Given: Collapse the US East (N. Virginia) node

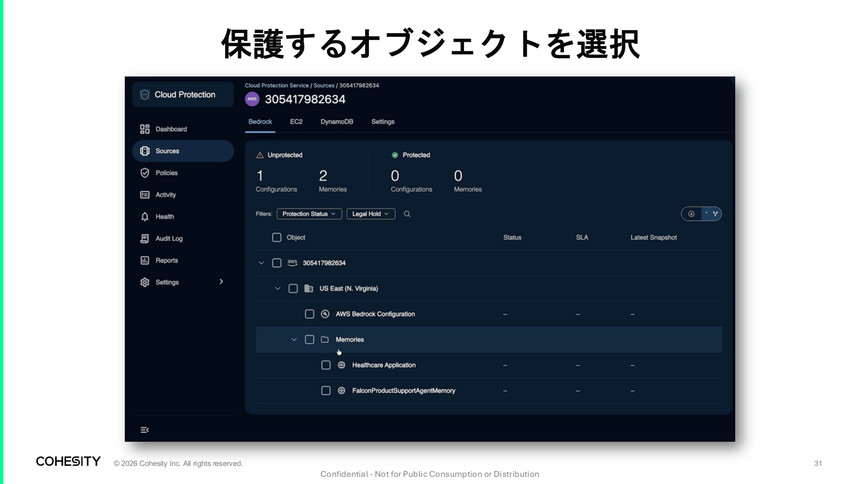Looking at the screenshot, I should (278, 289).
